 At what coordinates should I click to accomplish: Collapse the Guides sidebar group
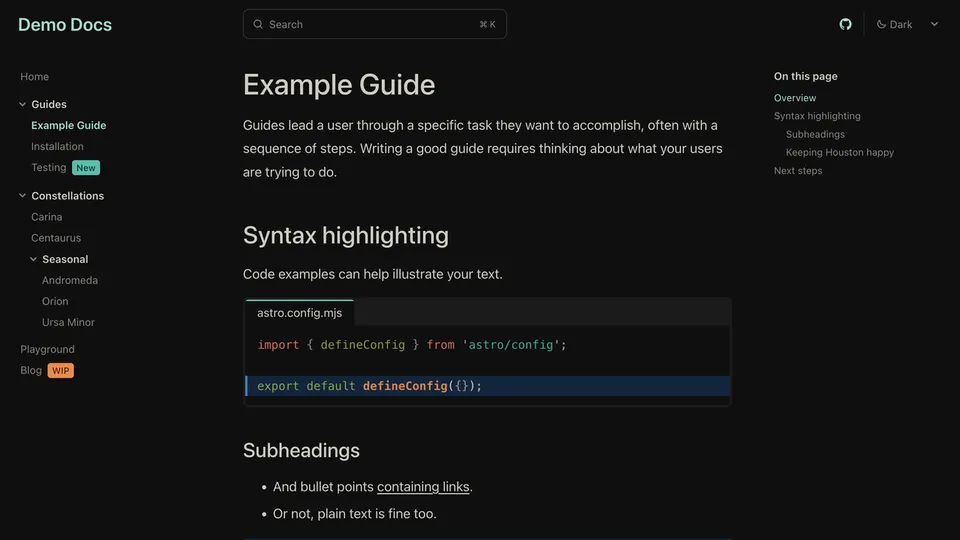pos(23,104)
